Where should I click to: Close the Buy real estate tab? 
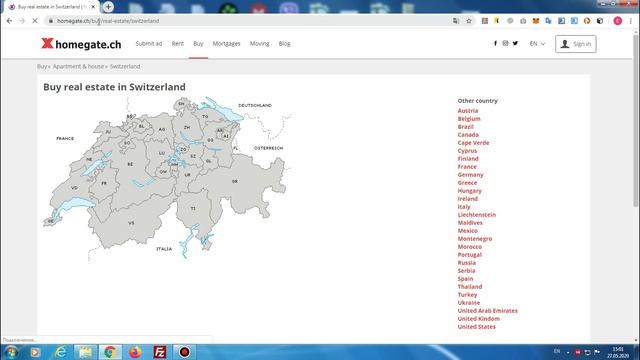pyautogui.click(x=93, y=7)
